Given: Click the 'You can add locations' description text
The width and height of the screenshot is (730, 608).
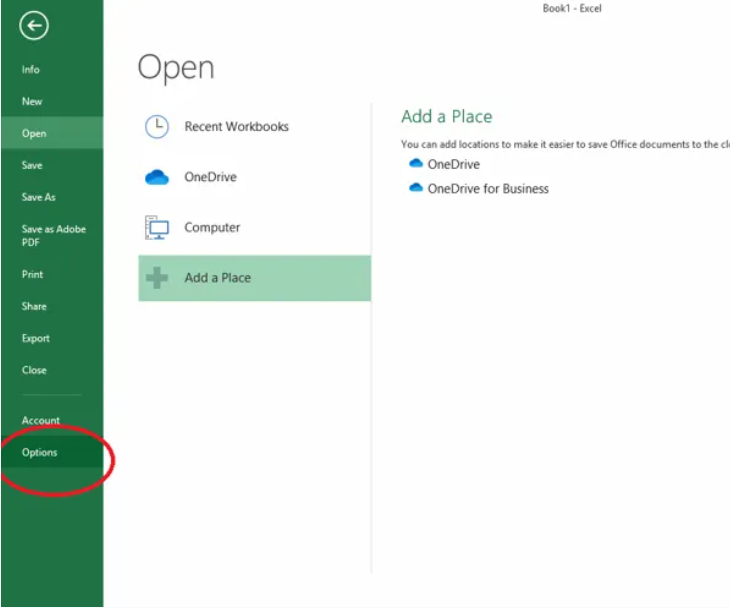Looking at the screenshot, I should 565,144.
